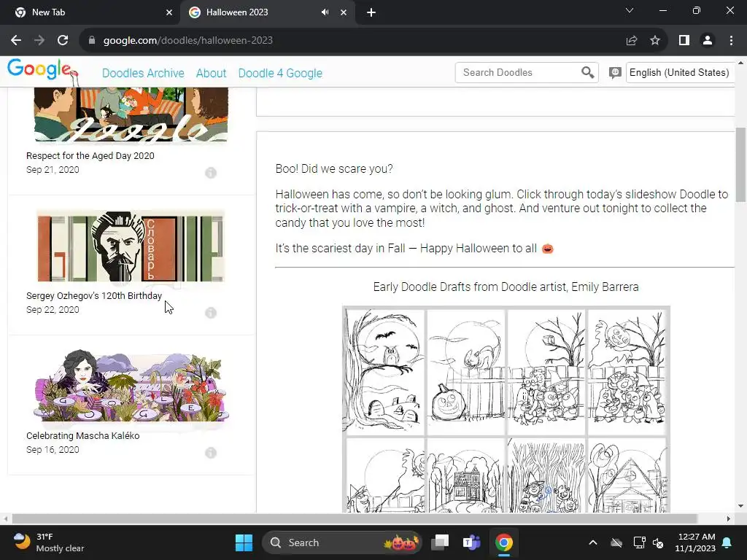
Task: Click the feedback speech-bubble icon
Action: 614,72
